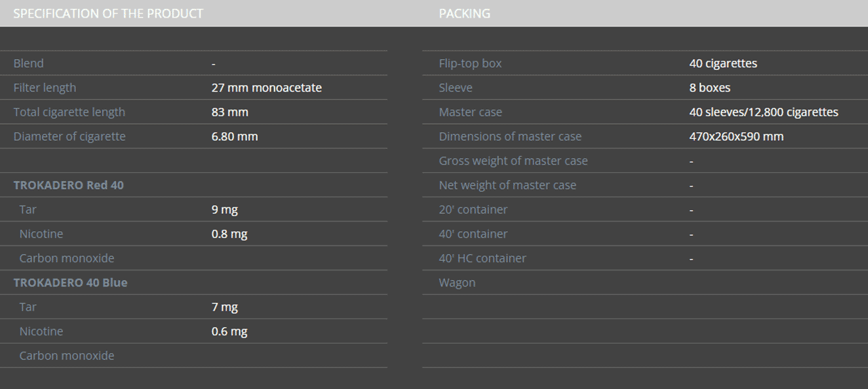
Task: Select the 40' HC container label
Action: click(x=482, y=259)
